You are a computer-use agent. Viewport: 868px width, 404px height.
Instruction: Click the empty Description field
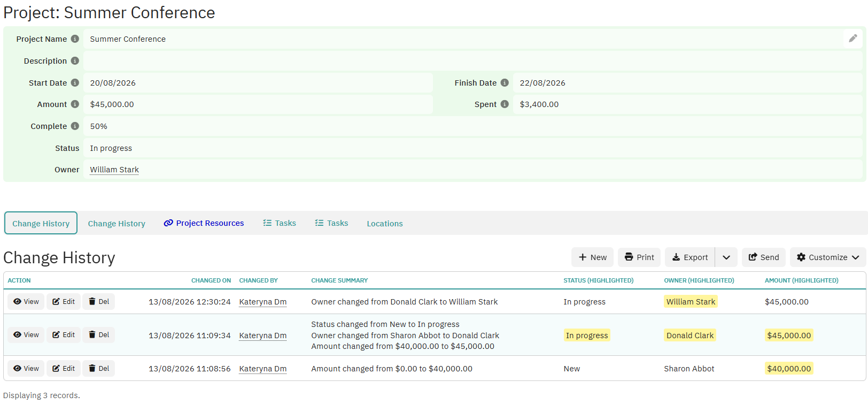coord(473,61)
